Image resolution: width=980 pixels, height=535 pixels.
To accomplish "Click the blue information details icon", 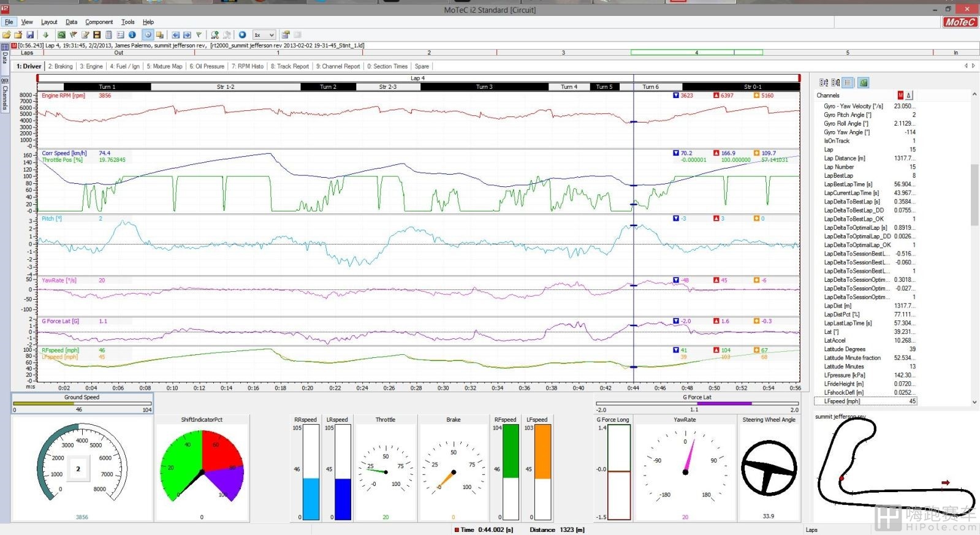I will tap(132, 35).
